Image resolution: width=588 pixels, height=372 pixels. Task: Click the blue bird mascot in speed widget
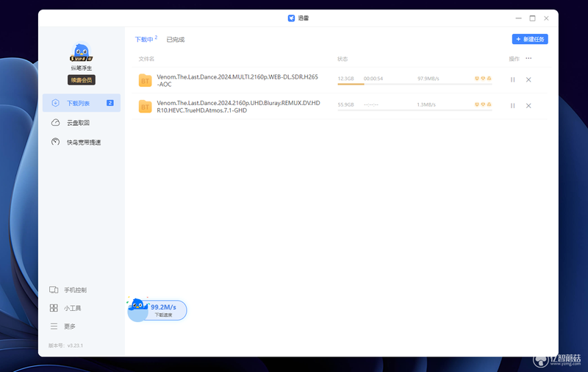(x=137, y=304)
